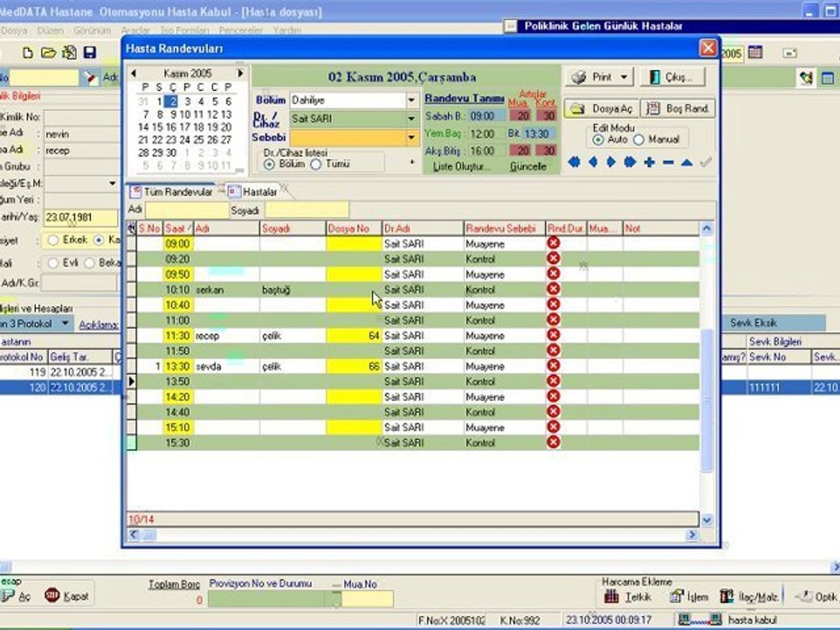This screenshot has height=630, width=840.
Task: Click the Adı search input field
Action: [187, 210]
